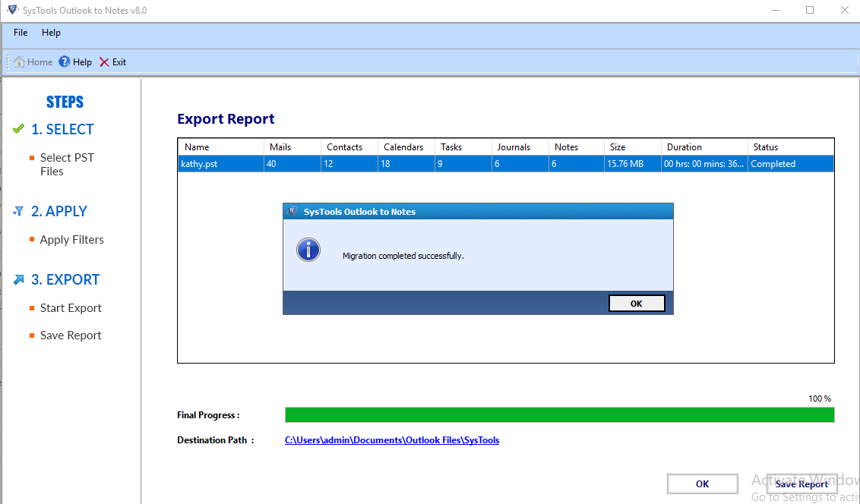Click the Tasks count cell showing 9

[463, 164]
